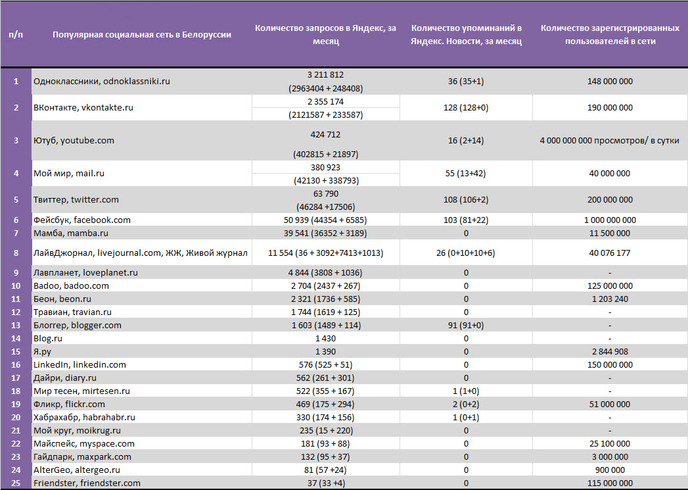Click the Твиттер, twitter.com name cell
Screen dimensions: 688x490
tap(142, 200)
